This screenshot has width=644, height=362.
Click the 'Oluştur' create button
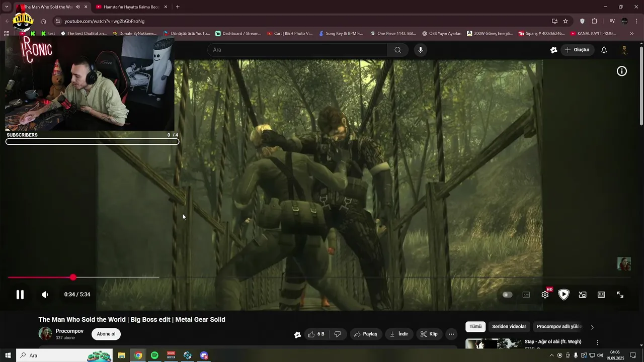(x=577, y=50)
